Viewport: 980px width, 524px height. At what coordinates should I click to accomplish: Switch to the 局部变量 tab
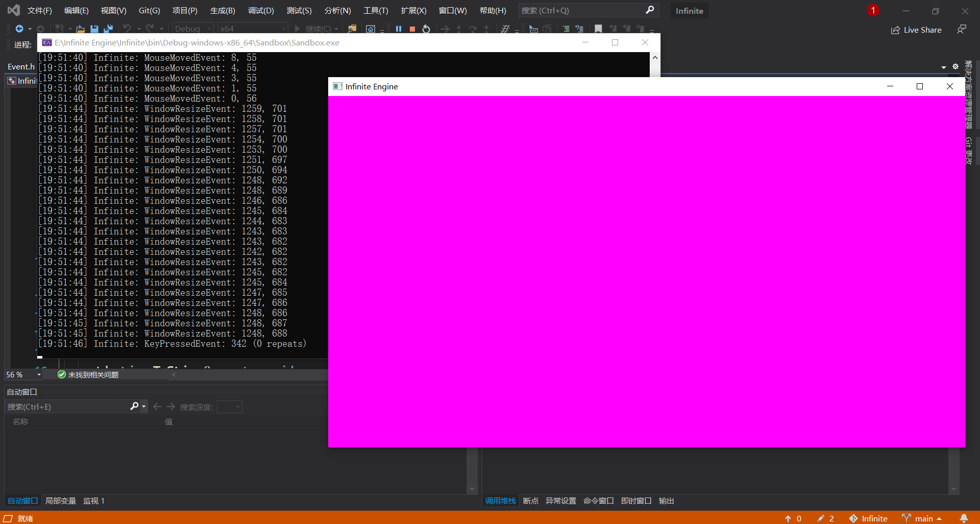[60, 501]
